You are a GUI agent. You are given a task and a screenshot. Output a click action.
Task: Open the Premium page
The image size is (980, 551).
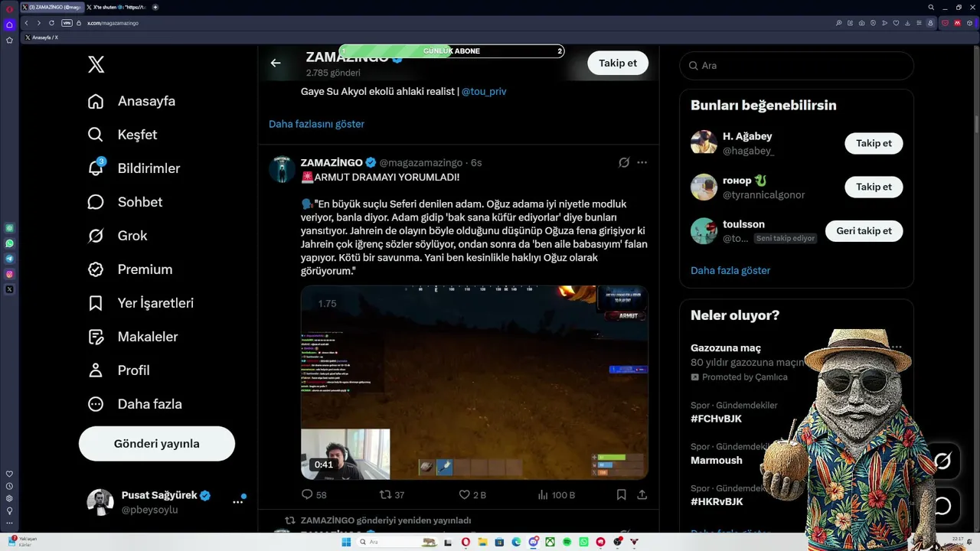(130, 269)
